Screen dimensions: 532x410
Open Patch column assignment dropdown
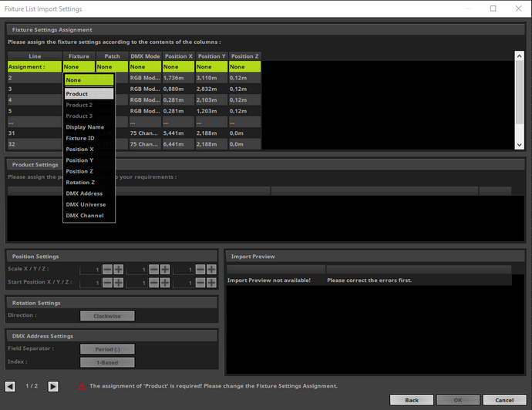[x=112, y=67]
